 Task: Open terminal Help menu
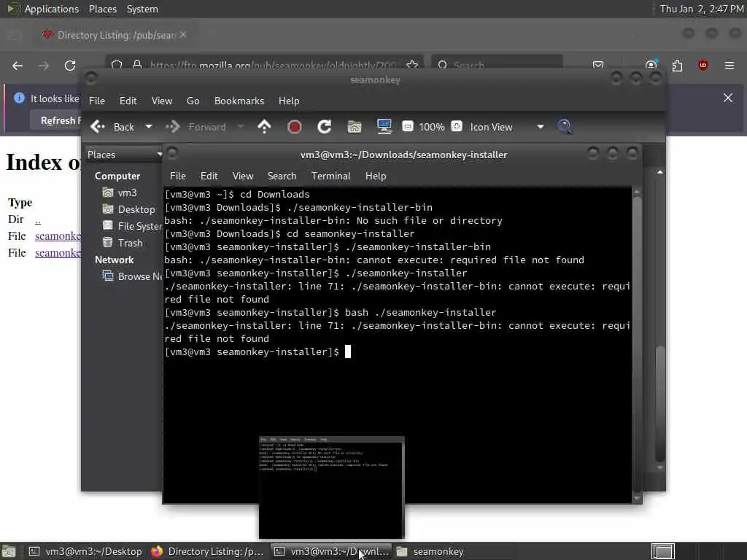(x=376, y=176)
